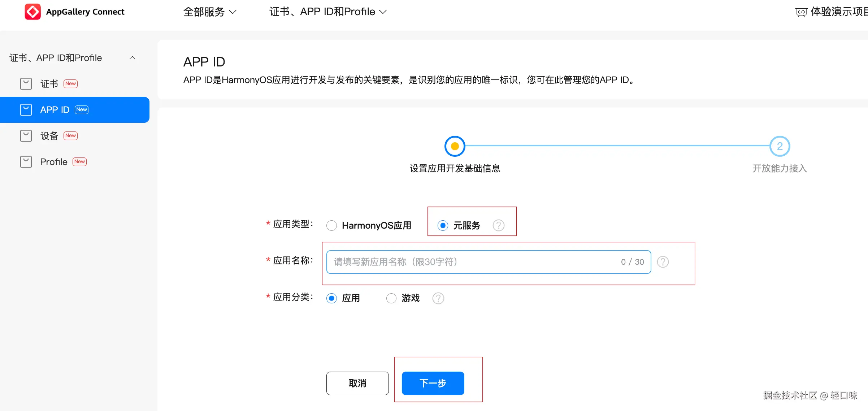Screen dimensions: 868x411
Task: Click help icon next to 游戏 option
Action: [x=438, y=298]
